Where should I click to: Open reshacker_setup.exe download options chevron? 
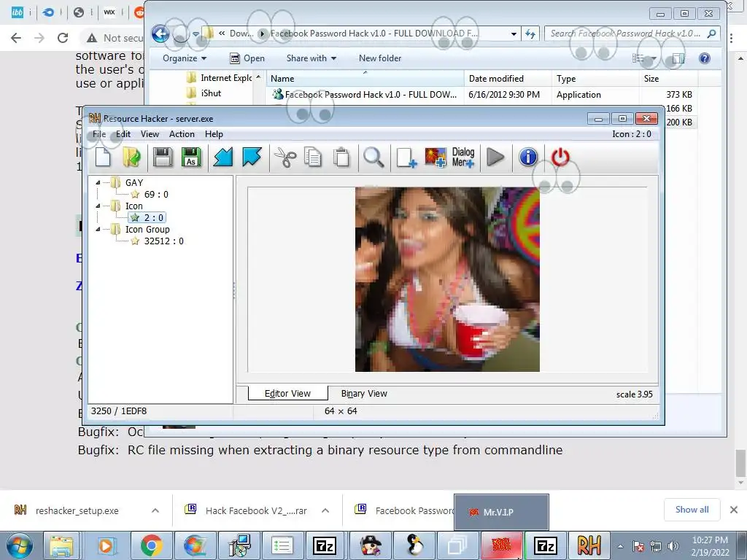155,510
